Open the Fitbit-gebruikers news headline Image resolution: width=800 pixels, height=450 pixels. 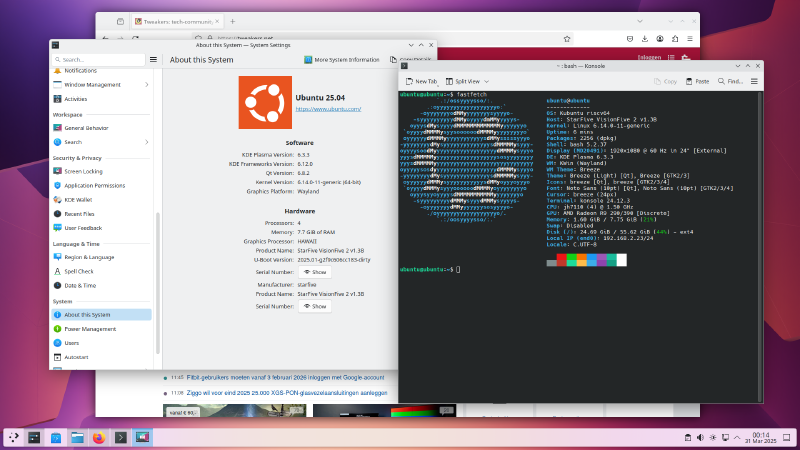[286, 378]
